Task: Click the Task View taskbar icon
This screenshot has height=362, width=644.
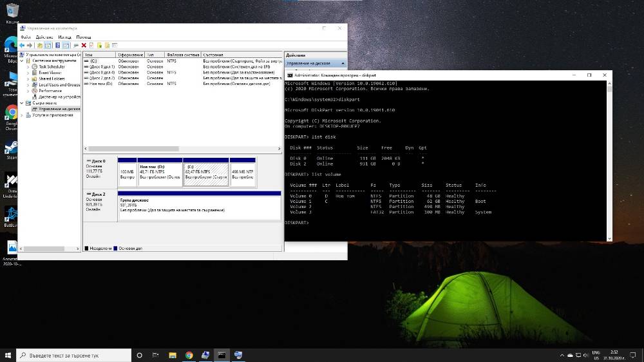Action: (156, 356)
